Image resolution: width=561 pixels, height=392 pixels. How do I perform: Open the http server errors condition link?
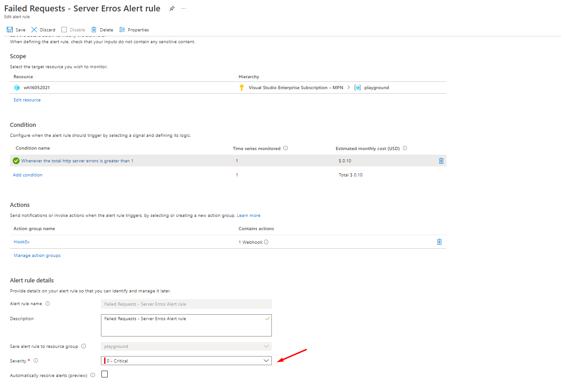click(77, 161)
